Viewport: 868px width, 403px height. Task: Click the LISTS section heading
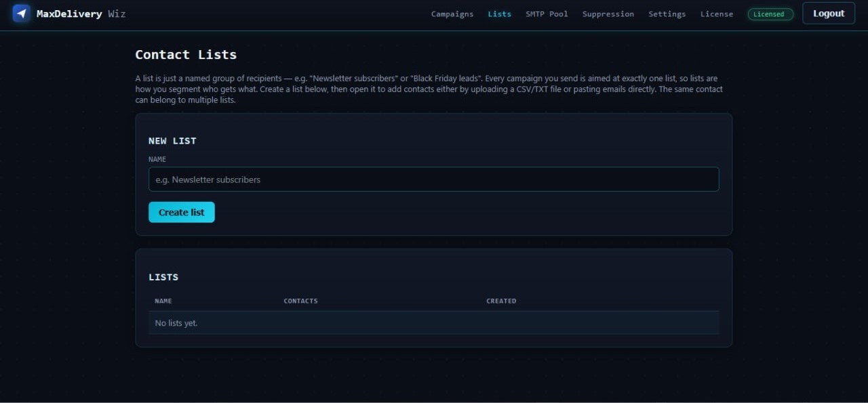163,277
